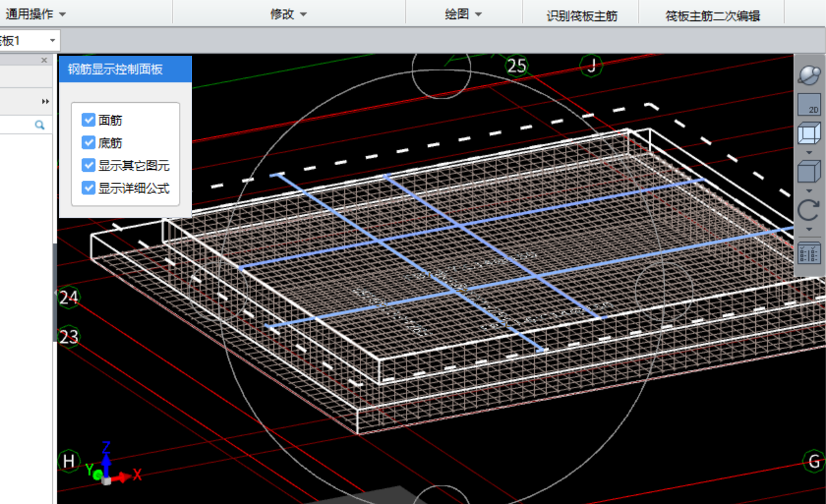Click 筏板主筋二次编辑 tab

click(x=713, y=16)
